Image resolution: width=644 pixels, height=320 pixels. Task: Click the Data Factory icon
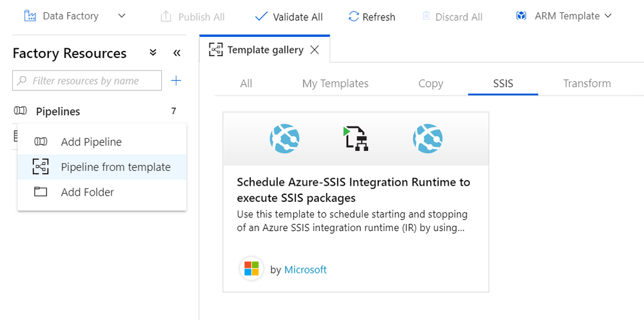[30, 15]
